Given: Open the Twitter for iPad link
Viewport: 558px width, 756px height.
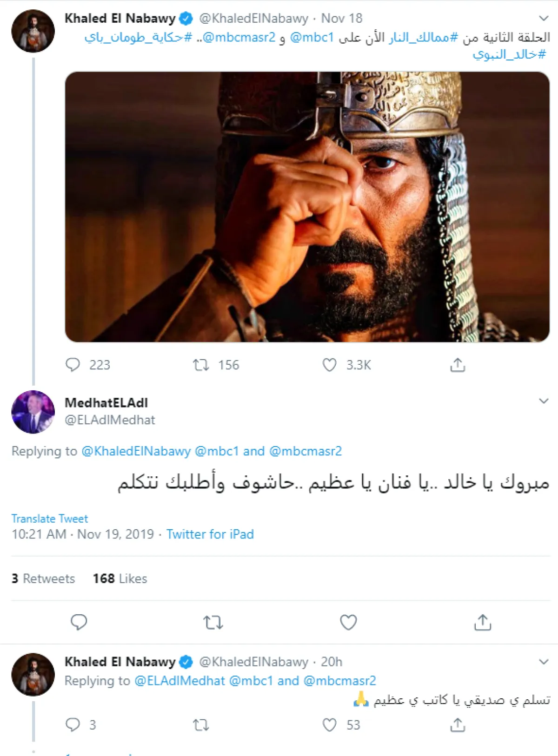Looking at the screenshot, I should click(x=210, y=534).
